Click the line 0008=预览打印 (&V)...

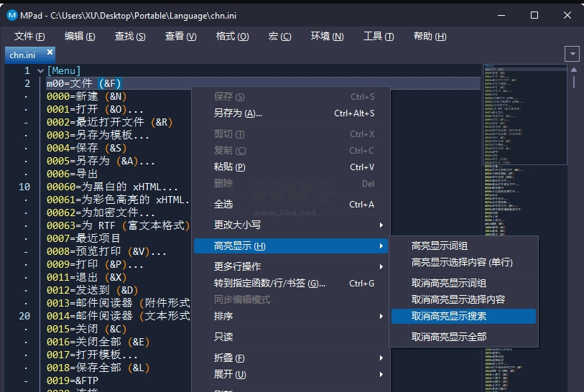106,252
